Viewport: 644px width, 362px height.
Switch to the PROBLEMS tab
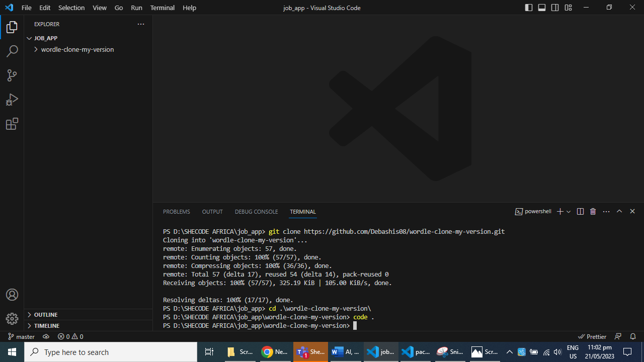coord(177,212)
